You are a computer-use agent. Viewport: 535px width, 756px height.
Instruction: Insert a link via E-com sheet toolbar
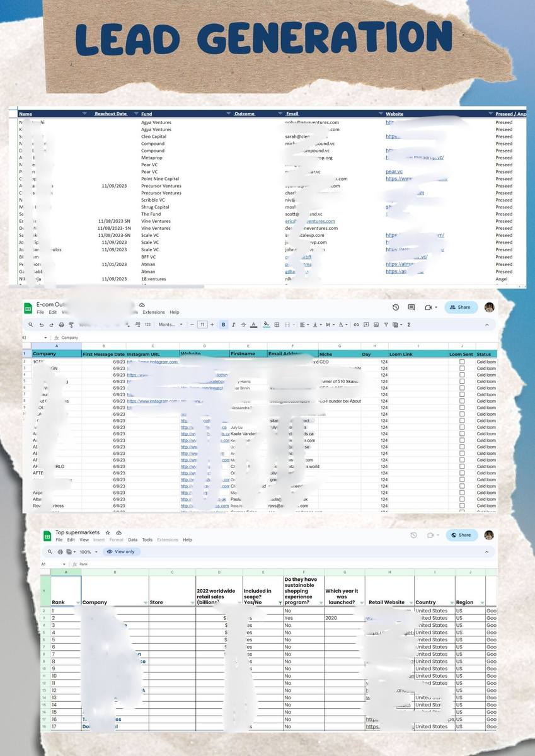(356, 324)
